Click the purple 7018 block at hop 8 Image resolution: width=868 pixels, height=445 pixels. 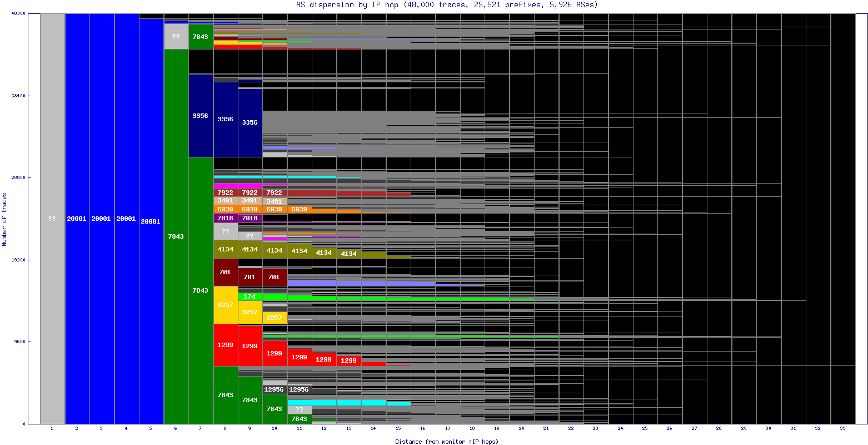225,218
